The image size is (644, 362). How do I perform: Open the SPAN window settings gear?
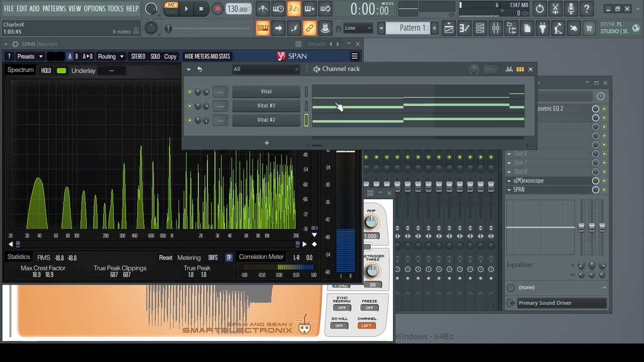pyautogui.click(x=15, y=44)
